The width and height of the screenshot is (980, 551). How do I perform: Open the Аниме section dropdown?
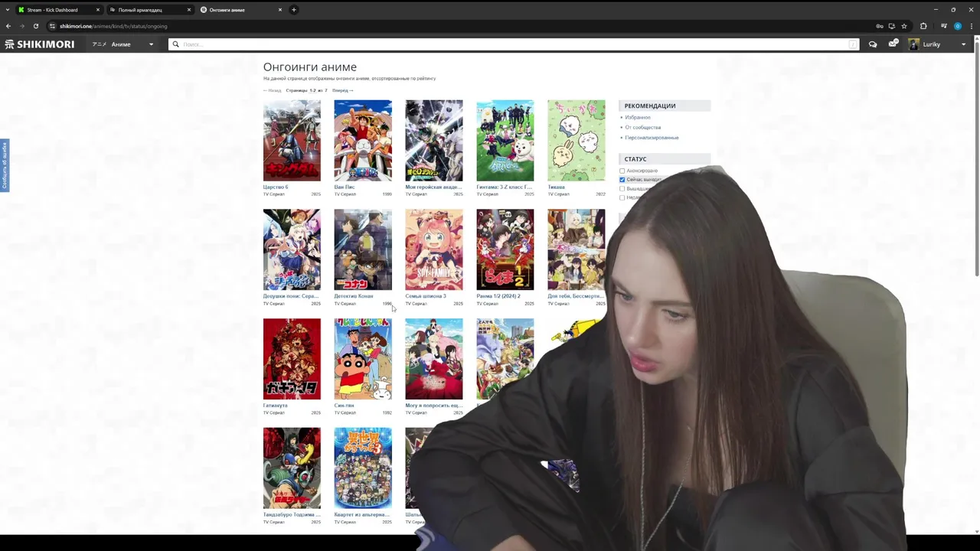click(x=123, y=44)
